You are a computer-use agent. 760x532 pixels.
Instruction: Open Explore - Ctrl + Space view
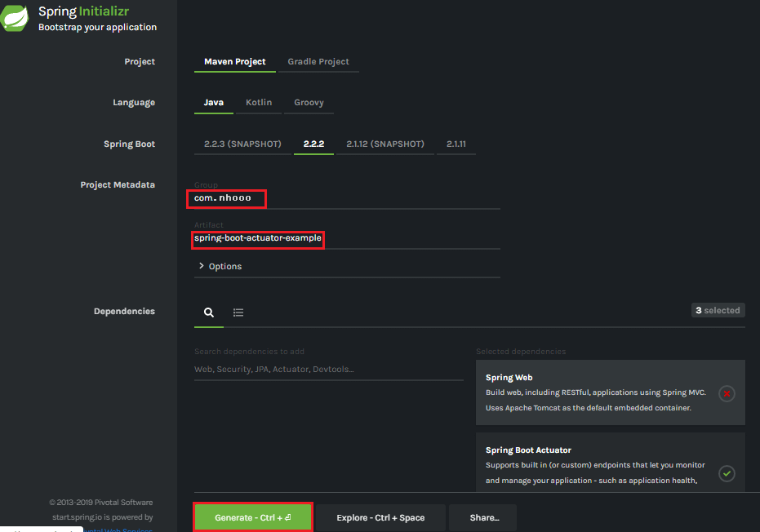click(380, 516)
